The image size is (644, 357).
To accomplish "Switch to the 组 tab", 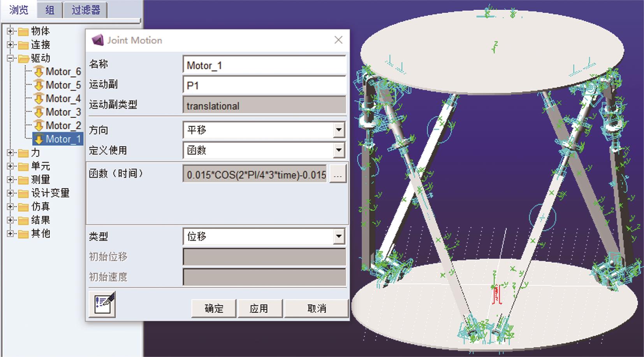I will point(50,10).
